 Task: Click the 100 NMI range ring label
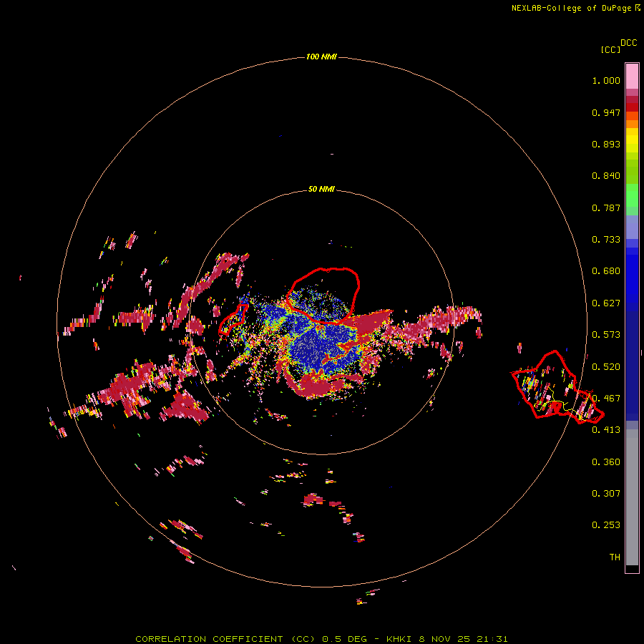click(x=321, y=57)
